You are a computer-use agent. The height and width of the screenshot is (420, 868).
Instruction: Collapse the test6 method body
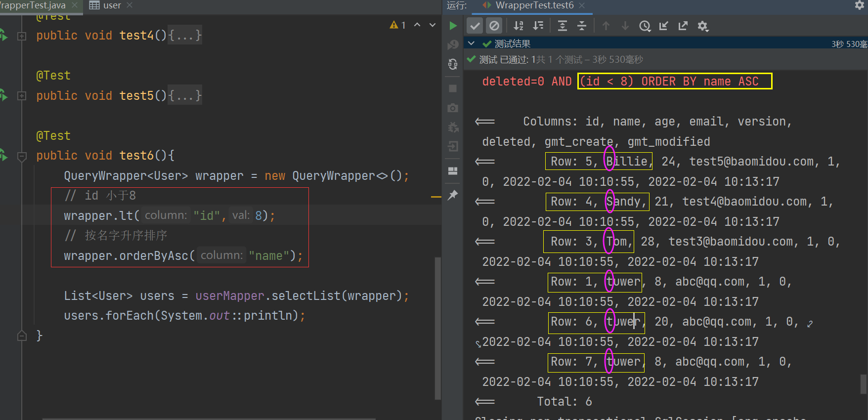pos(22,157)
